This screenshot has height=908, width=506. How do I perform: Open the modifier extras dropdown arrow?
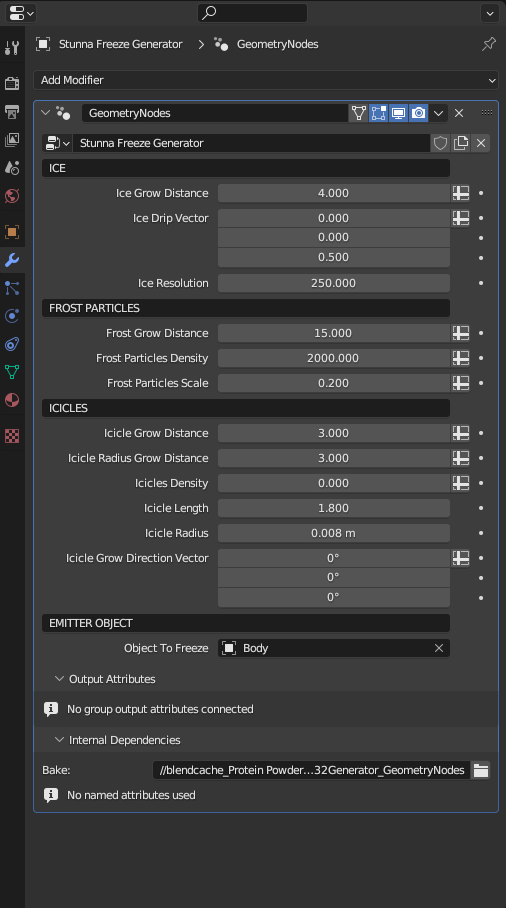click(438, 113)
